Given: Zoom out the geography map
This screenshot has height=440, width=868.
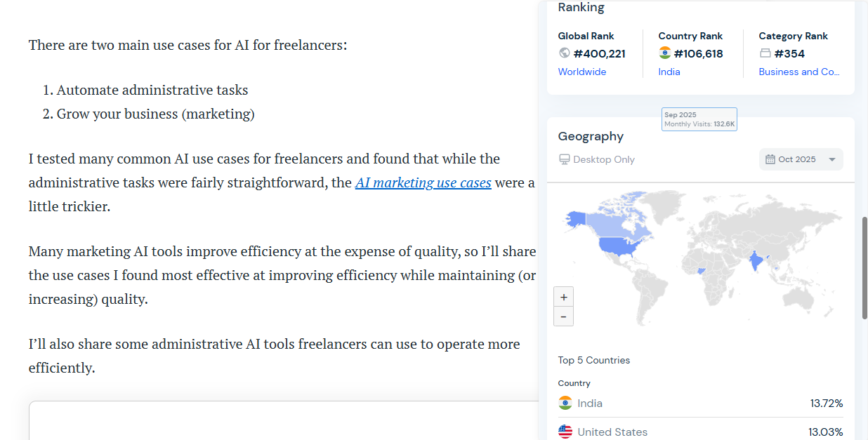Looking at the screenshot, I should 564,316.
